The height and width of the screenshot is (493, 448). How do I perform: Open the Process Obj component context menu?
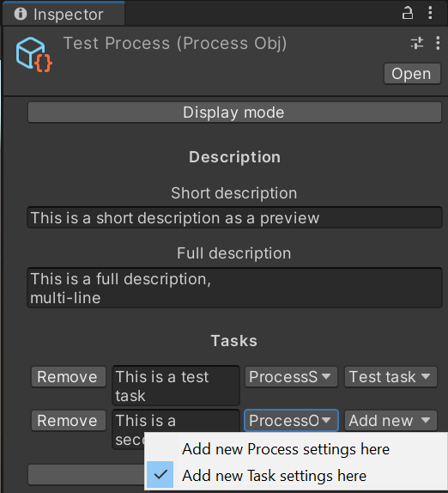(438, 43)
